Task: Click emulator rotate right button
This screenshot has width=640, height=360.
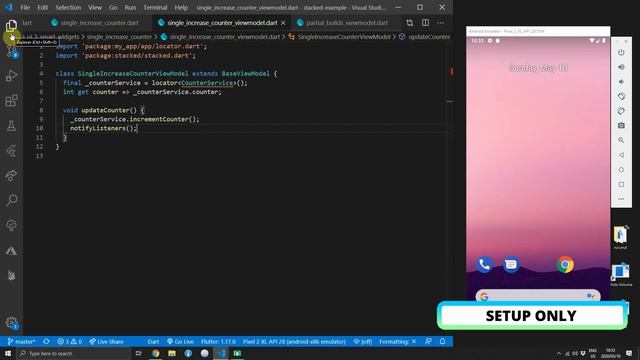Action: click(621, 111)
